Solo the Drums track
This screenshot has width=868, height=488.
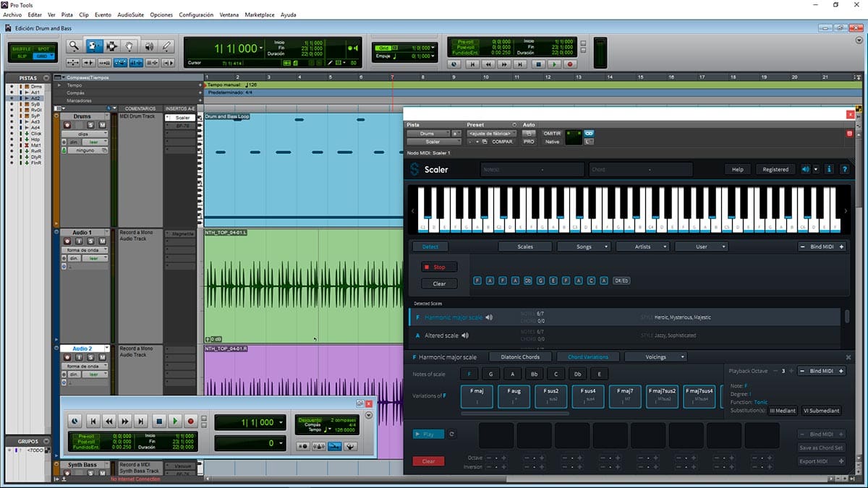pos(90,125)
